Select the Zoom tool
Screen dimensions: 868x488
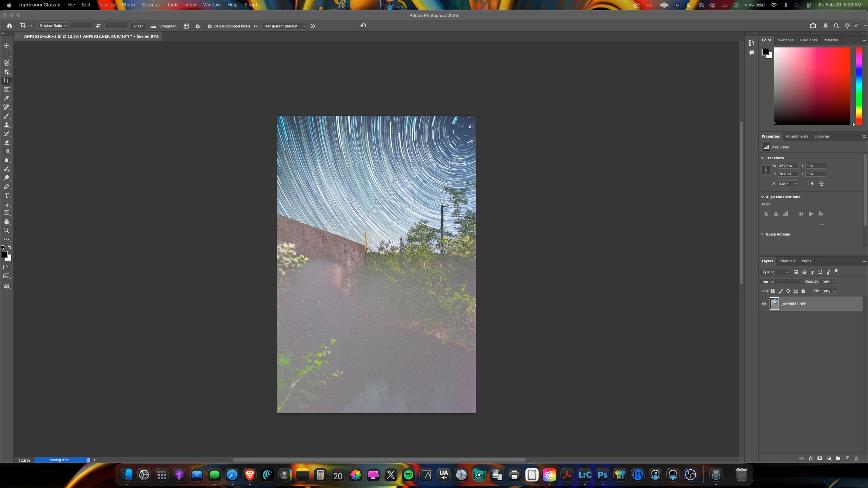click(6, 230)
